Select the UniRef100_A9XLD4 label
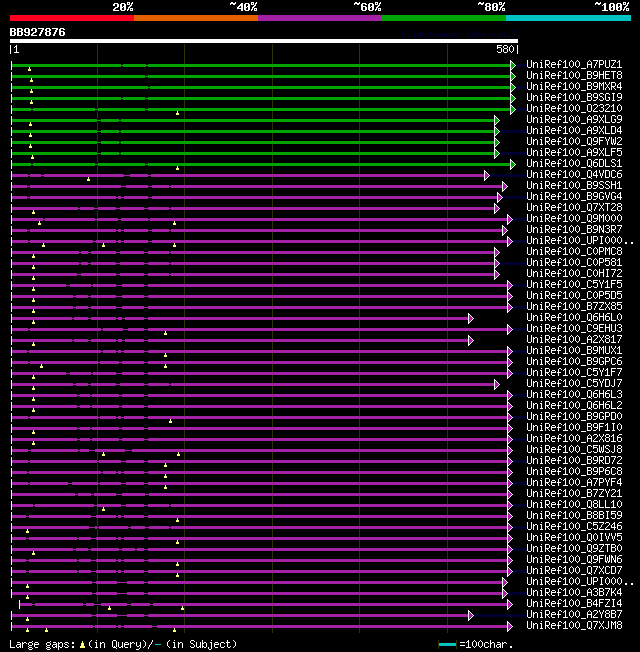 pos(574,131)
